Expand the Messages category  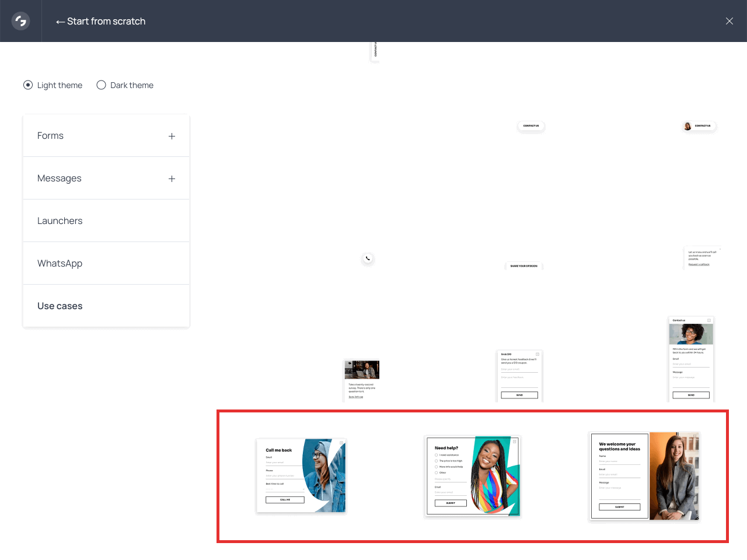point(172,178)
